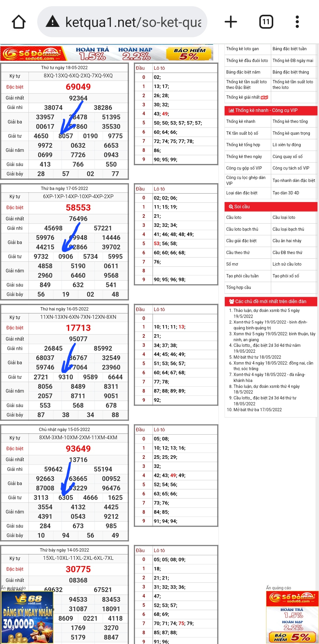The image size is (319, 644).
Task: Open Cầu loại bạch thủ
Action: coord(288,229)
